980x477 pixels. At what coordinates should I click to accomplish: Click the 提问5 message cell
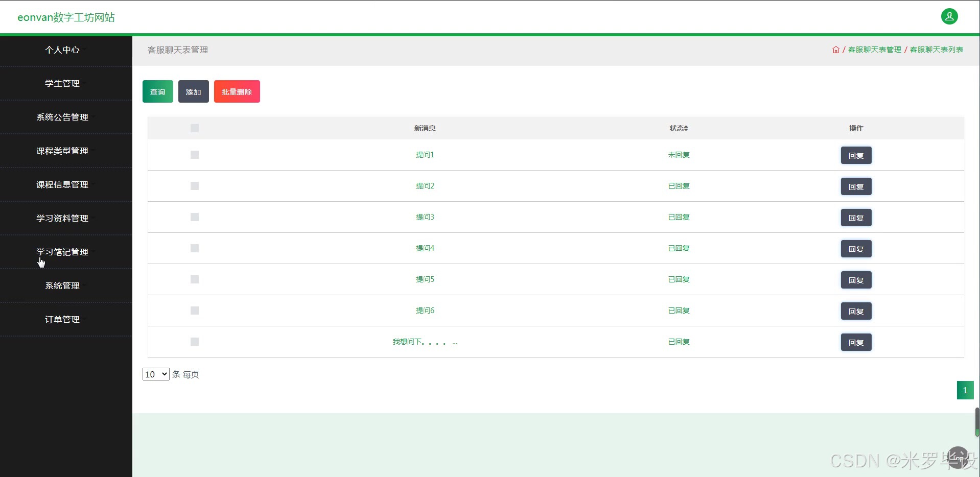[x=425, y=279]
